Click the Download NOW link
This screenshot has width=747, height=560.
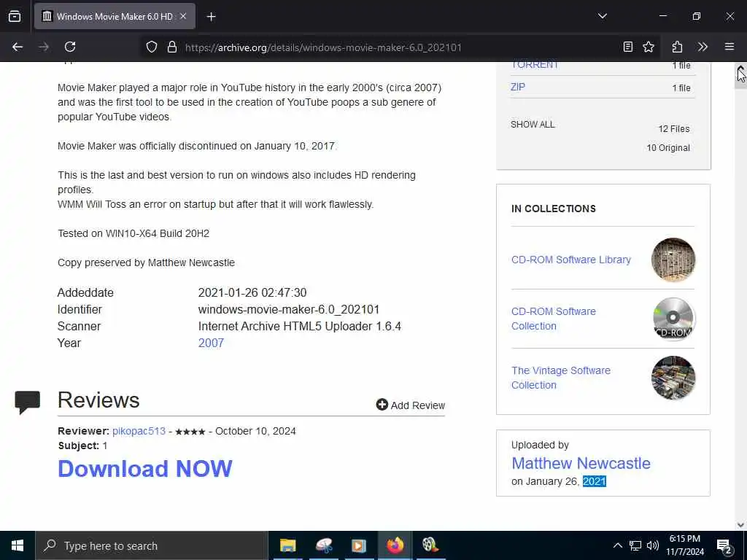pyautogui.click(x=145, y=469)
